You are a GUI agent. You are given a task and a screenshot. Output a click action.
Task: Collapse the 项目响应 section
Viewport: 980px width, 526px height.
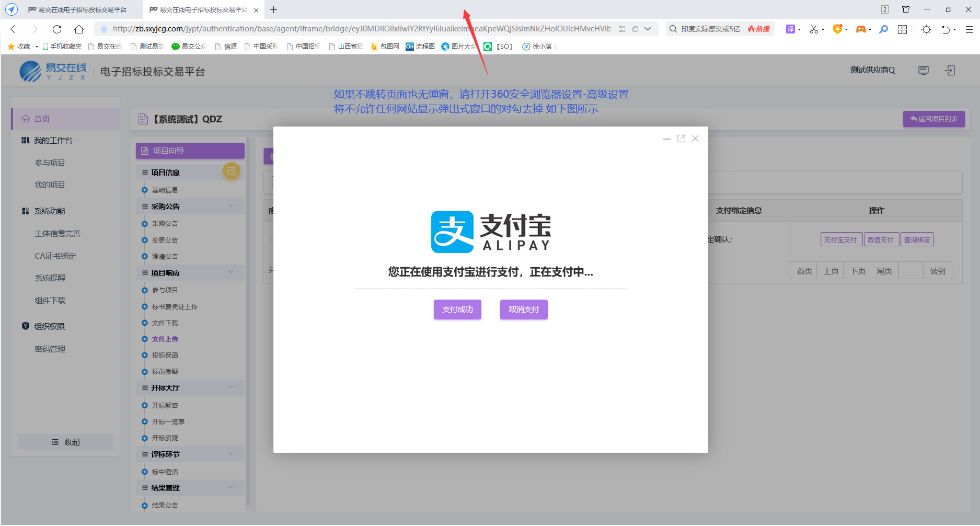230,272
